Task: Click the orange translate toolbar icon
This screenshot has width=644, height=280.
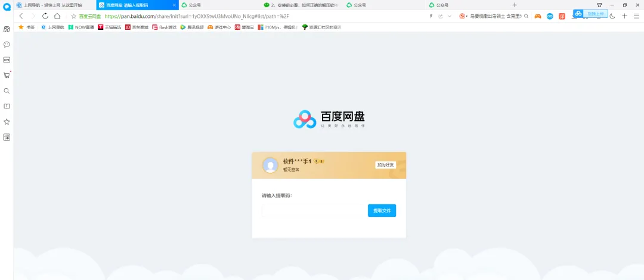Action: [562, 16]
